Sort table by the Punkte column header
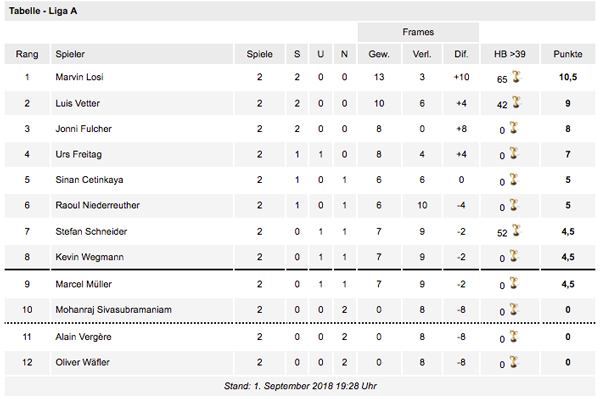Viewport: 600px width, 399px height. [x=567, y=54]
